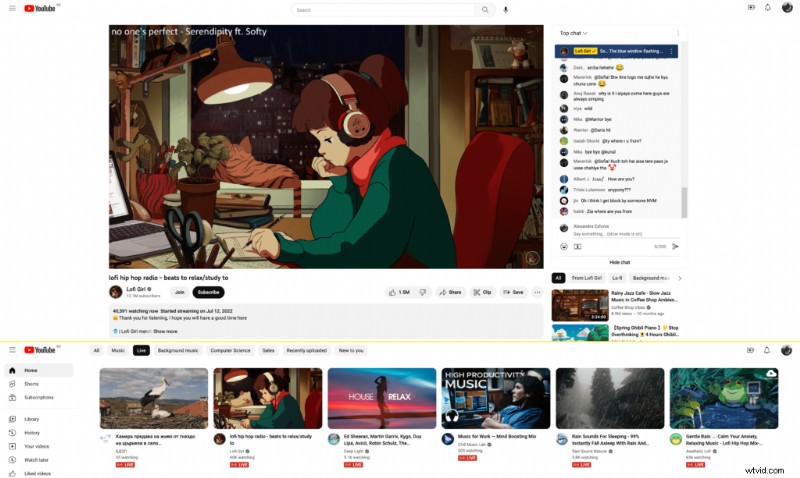Save the stream to a playlist
Viewport: 800px width, 478px height.
pos(513,292)
